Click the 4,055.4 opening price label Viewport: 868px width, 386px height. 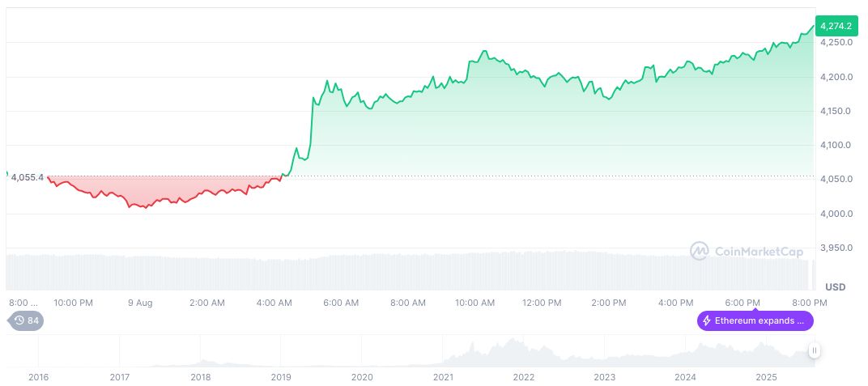[27, 176]
